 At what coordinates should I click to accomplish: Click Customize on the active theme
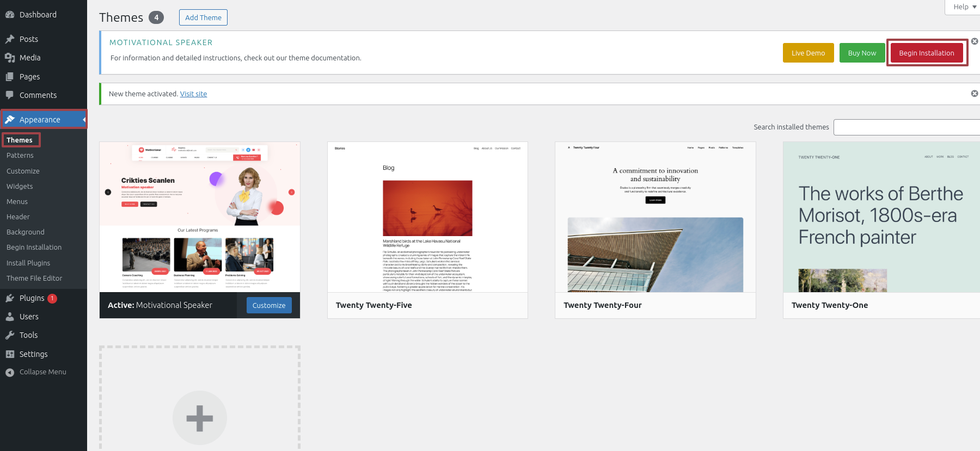269,305
